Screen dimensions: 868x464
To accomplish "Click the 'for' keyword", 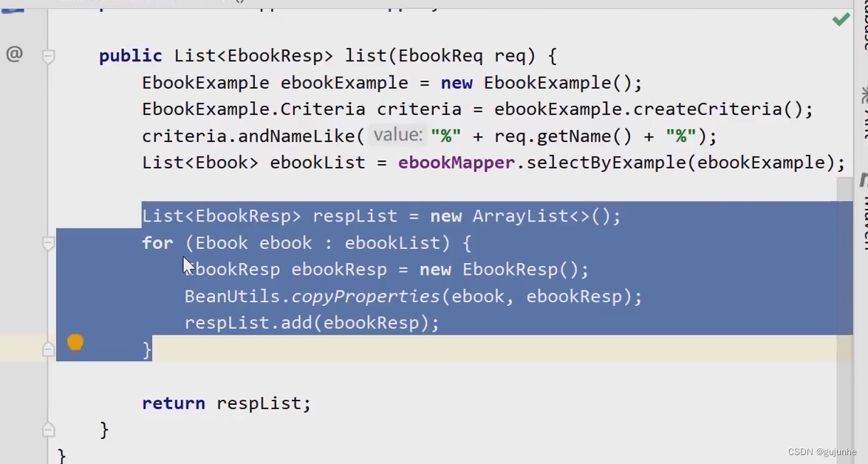I will [x=157, y=242].
